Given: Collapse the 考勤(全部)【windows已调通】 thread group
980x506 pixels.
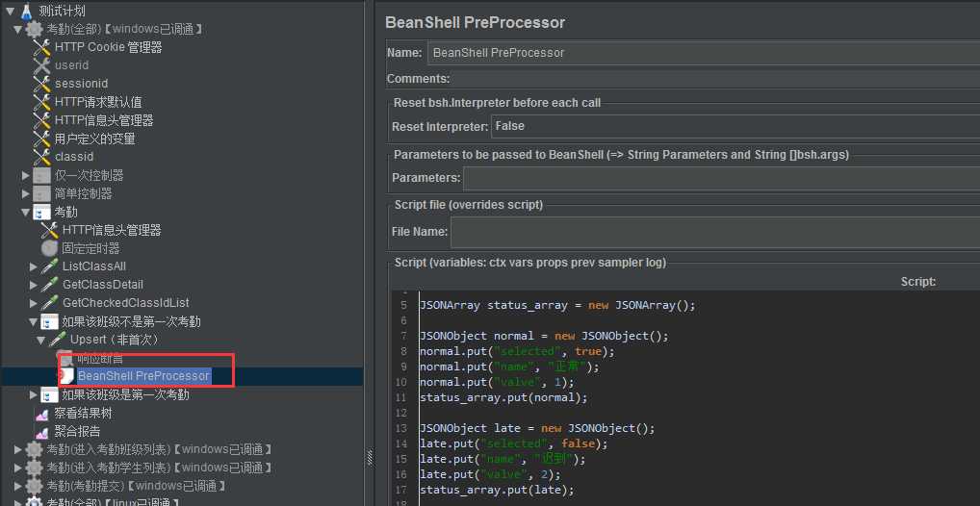Looking at the screenshot, I should [18, 30].
